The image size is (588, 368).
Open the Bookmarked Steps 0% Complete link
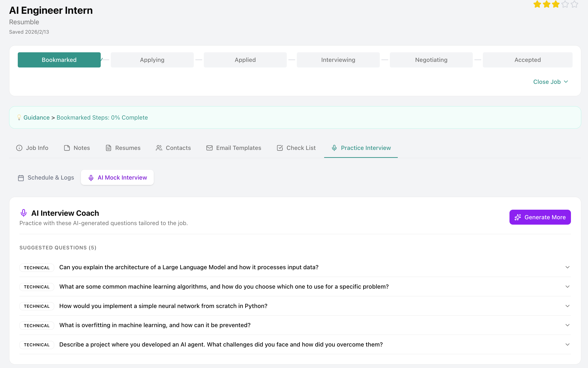coord(102,117)
